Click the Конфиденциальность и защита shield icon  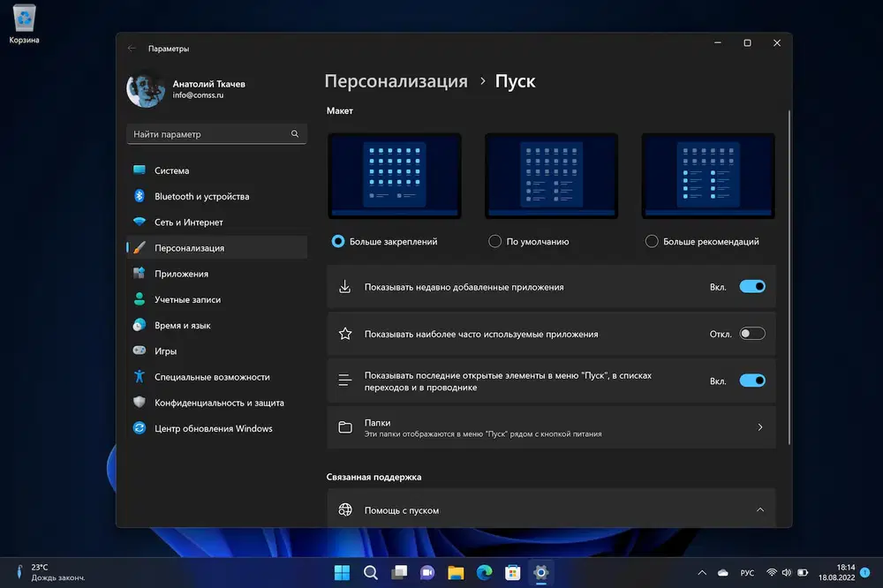139,403
